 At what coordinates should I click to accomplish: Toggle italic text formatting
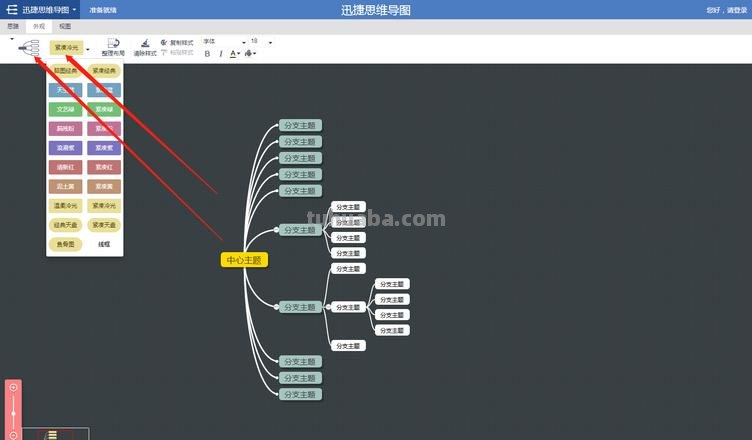click(x=220, y=54)
